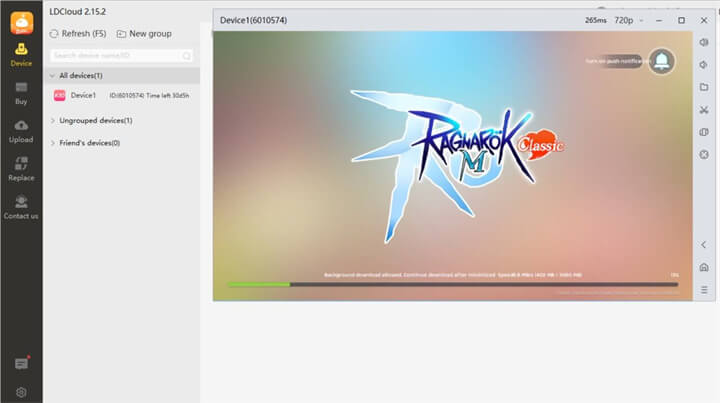Click volume up icon in device toolbar

[x=704, y=42]
